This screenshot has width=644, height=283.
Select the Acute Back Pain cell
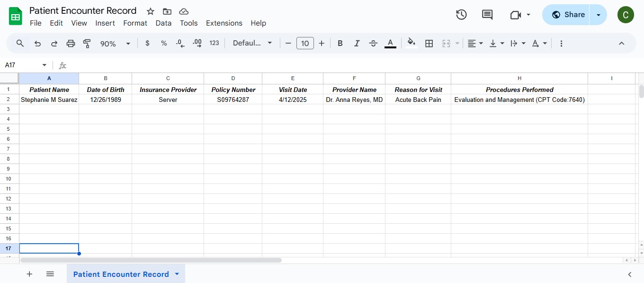pyautogui.click(x=418, y=100)
